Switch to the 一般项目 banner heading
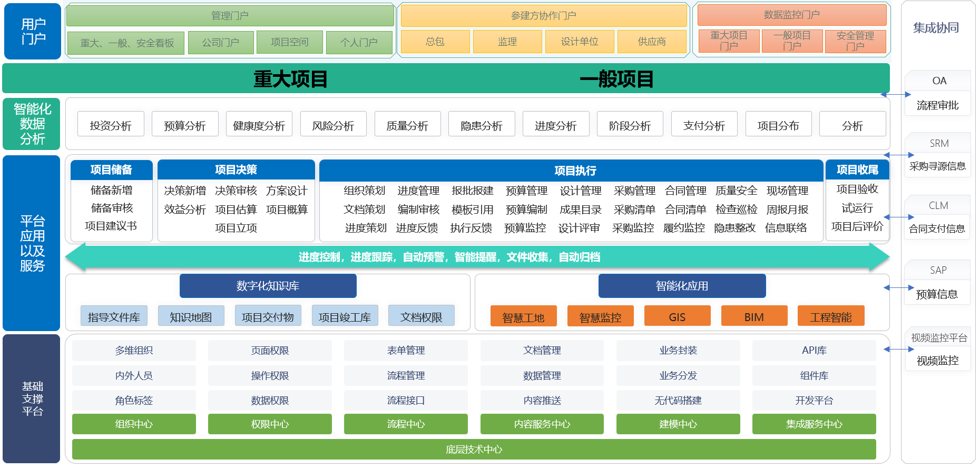980x469 pixels. click(616, 79)
